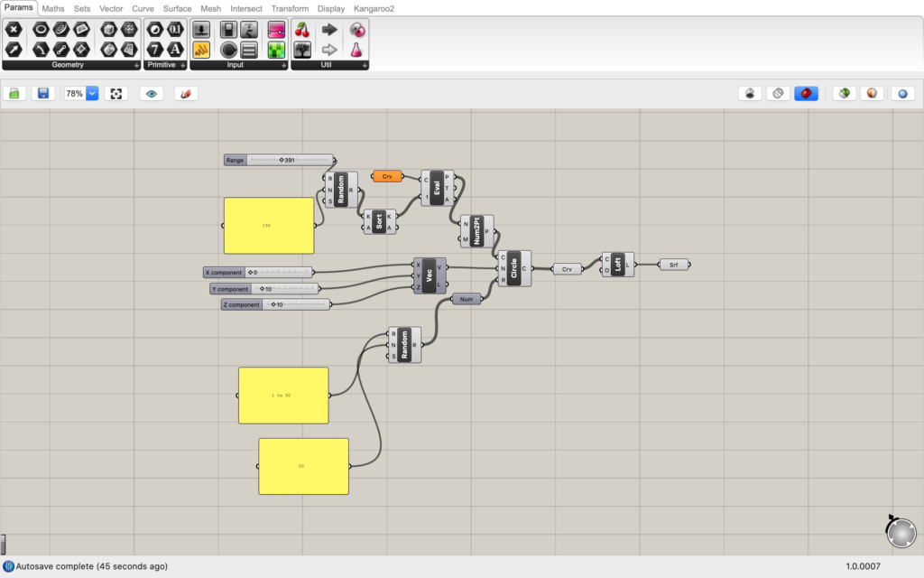924x578 pixels.
Task: Insert a Boolean Toggle input
Action: [228, 30]
